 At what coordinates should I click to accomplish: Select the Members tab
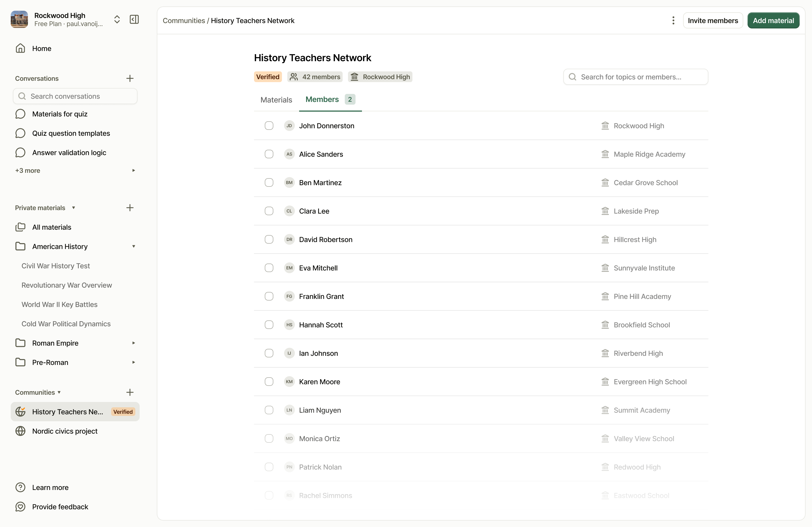tap(330, 100)
